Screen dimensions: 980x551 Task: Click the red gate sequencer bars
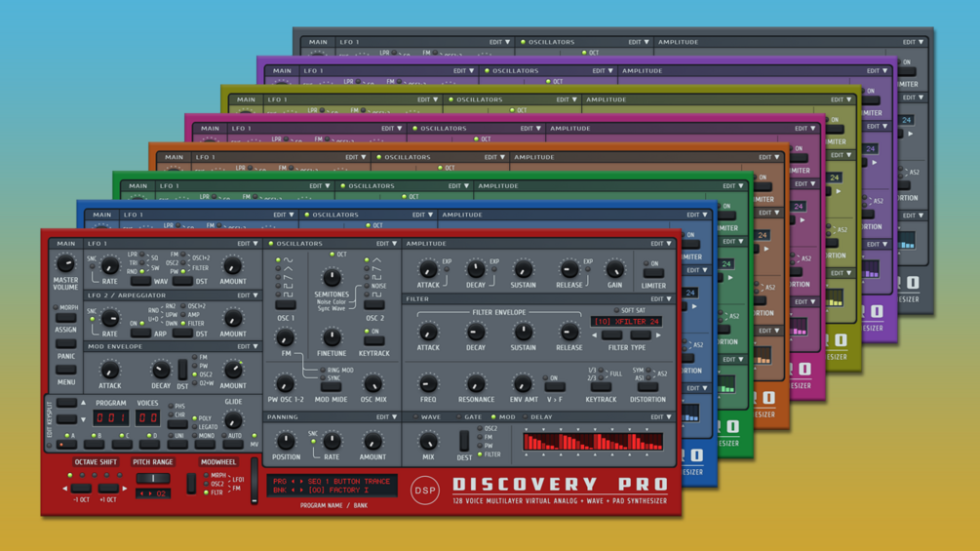pyautogui.click(x=593, y=443)
